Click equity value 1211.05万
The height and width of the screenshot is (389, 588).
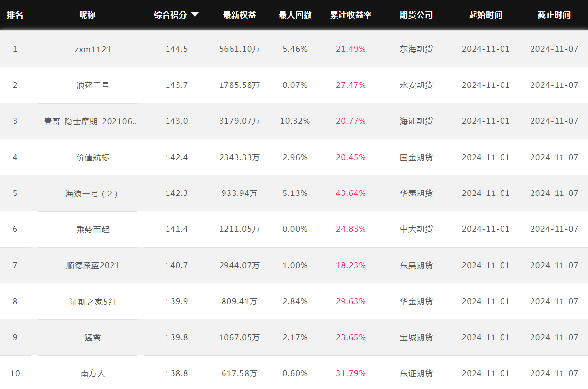tap(239, 229)
